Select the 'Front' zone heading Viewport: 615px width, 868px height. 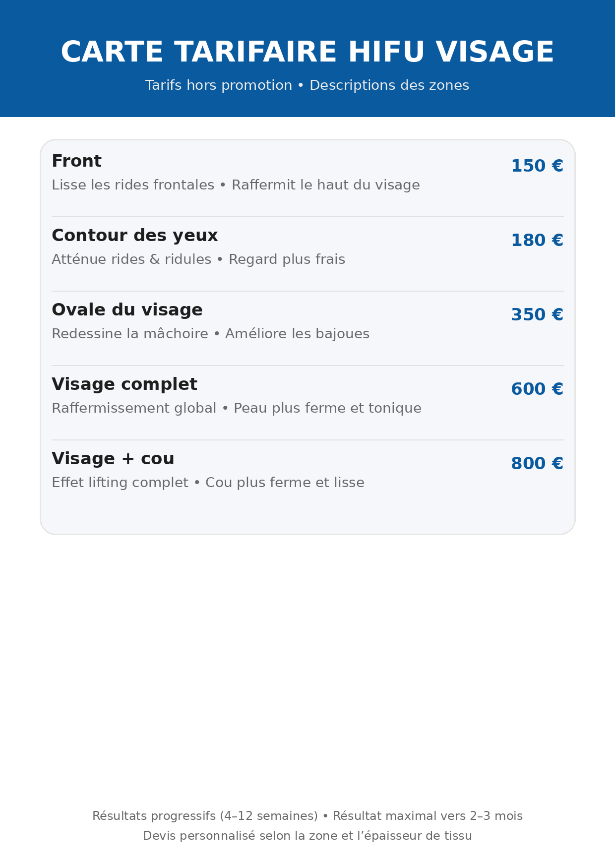(76, 161)
